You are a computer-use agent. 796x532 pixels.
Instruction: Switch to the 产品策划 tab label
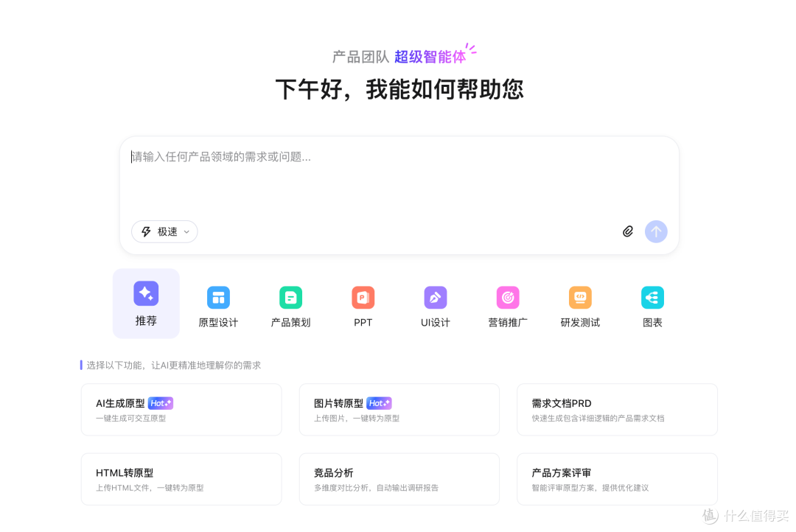click(291, 322)
